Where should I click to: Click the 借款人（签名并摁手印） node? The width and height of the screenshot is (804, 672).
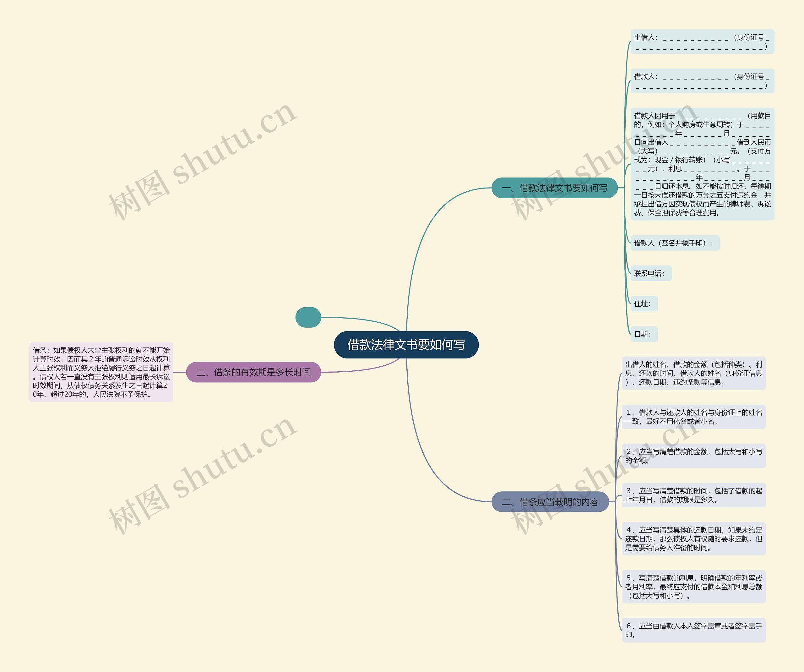(x=675, y=243)
